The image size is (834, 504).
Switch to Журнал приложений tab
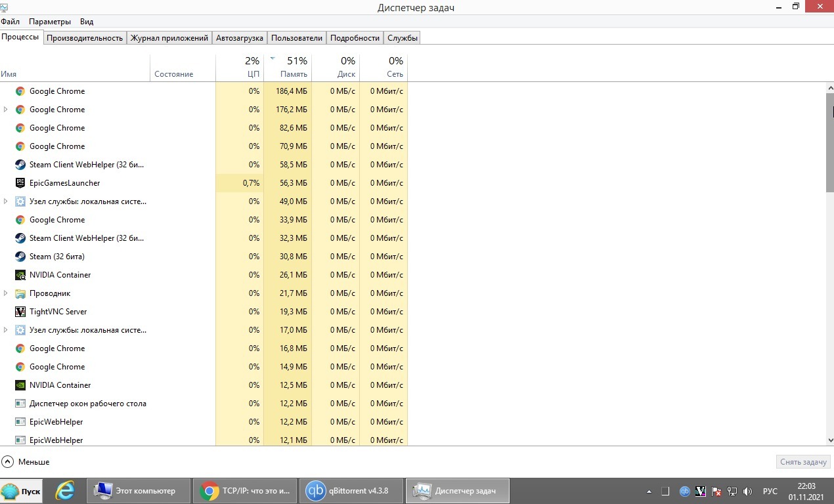click(169, 38)
